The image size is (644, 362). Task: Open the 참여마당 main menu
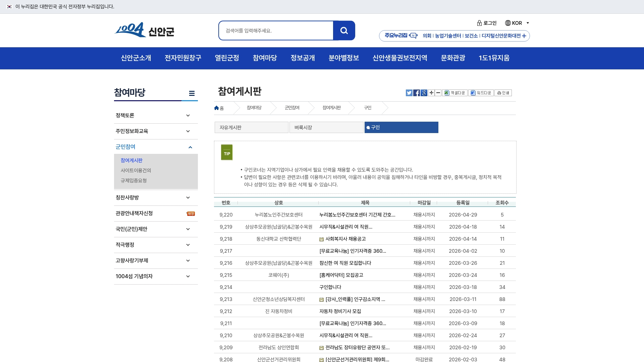click(x=265, y=58)
